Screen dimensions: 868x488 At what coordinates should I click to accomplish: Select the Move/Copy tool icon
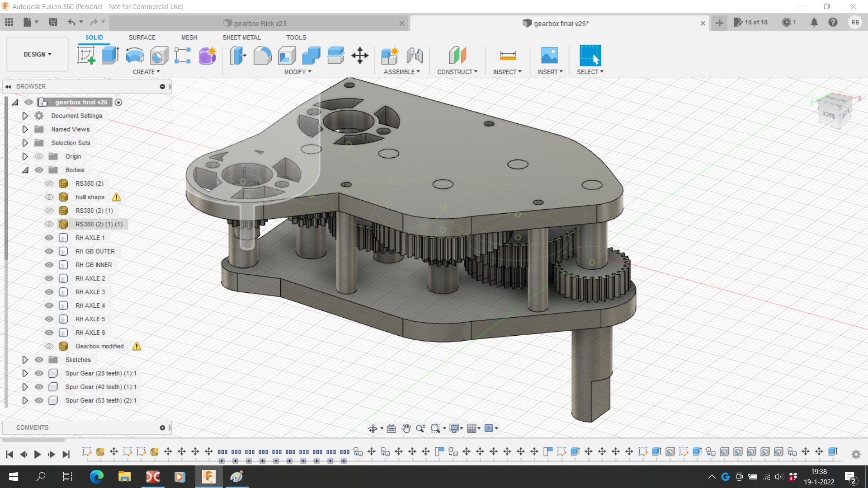(x=360, y=56)
